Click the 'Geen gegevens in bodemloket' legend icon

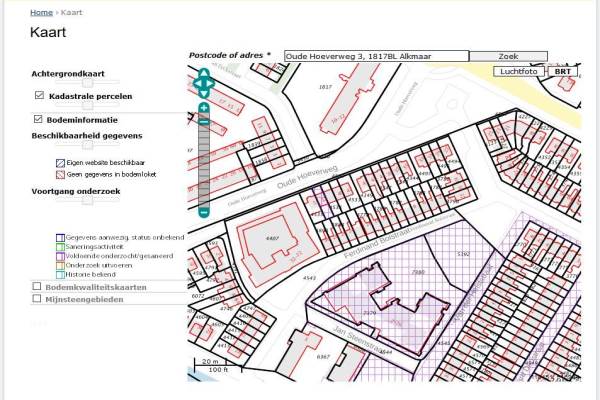60,171
